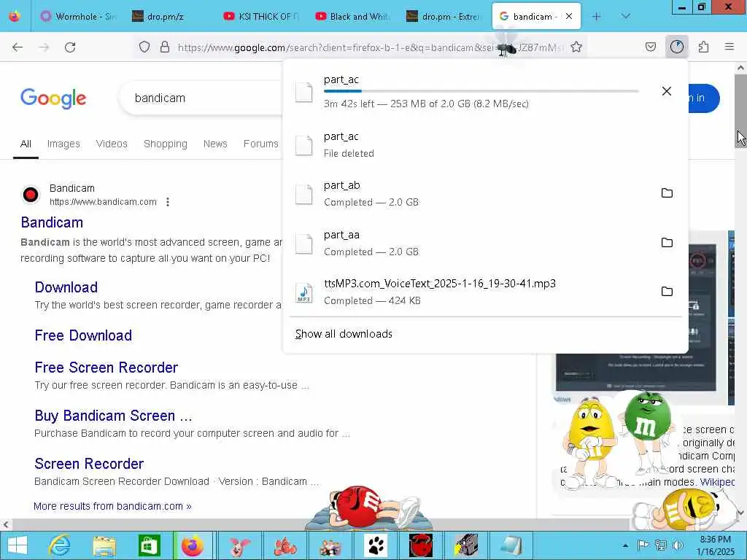Open the Screen Recorder sitelink
Viewport: 747px width, 560px height.
click(x=89, y=464)
